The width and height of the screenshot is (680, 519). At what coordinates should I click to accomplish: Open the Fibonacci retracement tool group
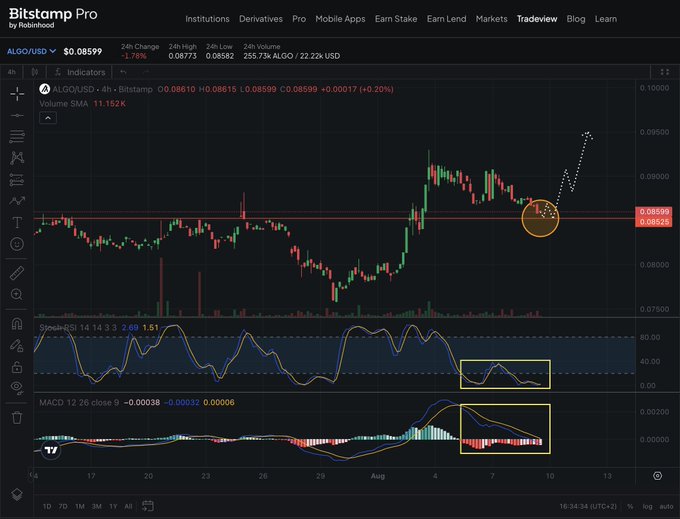click(17, 137)
